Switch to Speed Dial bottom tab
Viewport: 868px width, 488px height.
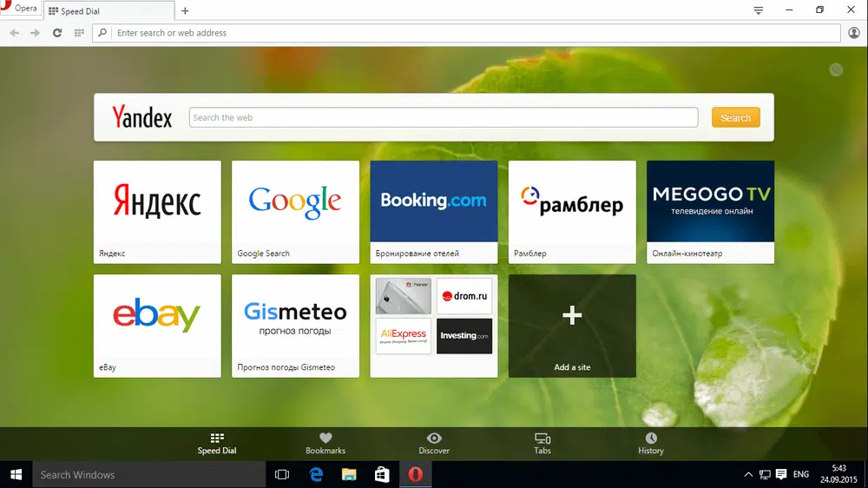[x=217, y=444]
